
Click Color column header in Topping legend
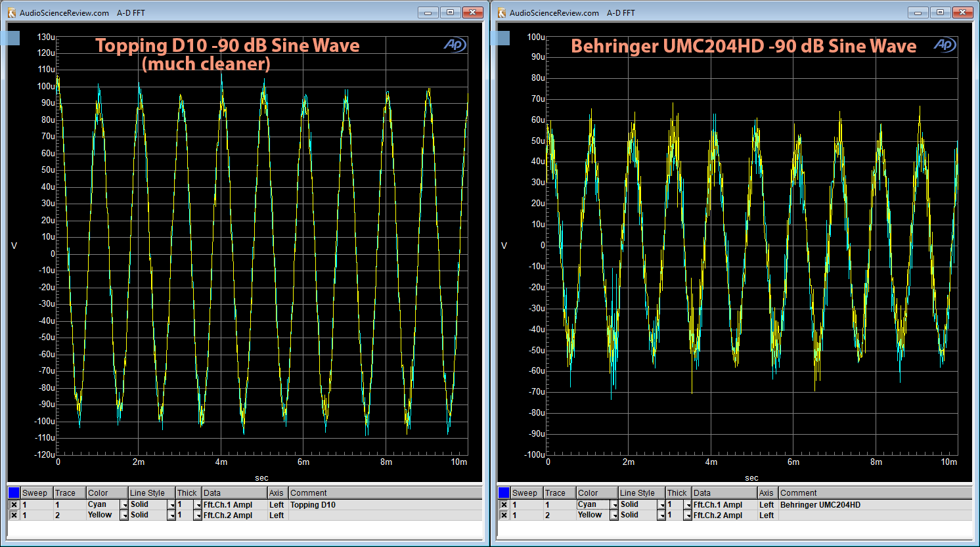(107, 493)
